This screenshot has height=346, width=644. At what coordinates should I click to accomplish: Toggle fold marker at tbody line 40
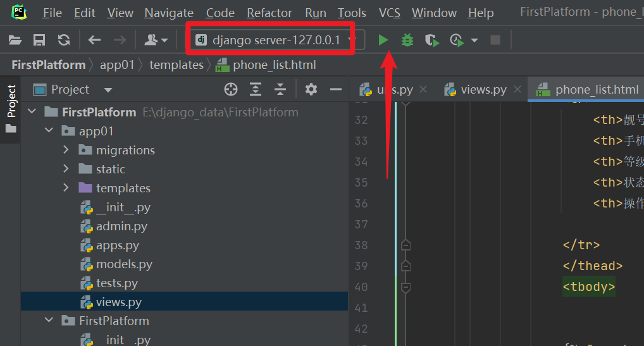[406, 287]
